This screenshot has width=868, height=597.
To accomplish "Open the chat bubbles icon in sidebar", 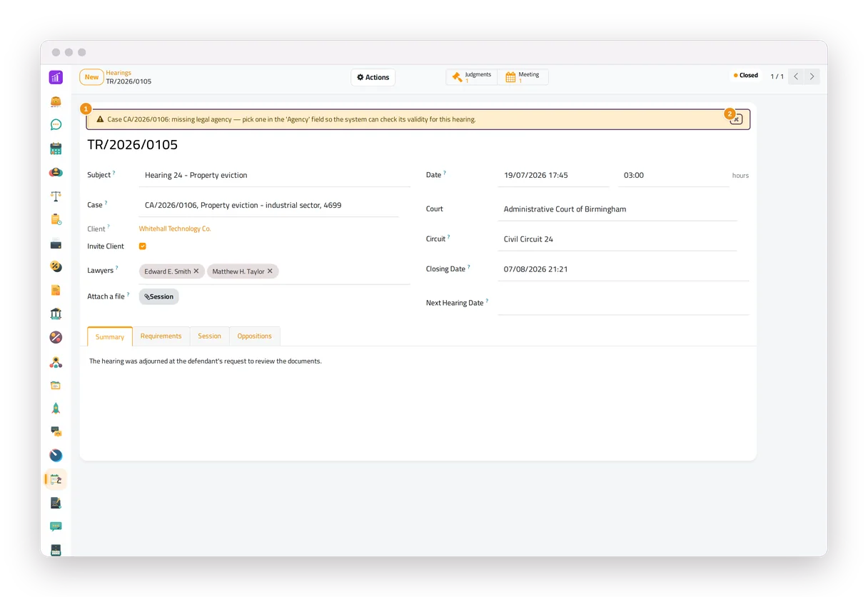I will point(56,431).
